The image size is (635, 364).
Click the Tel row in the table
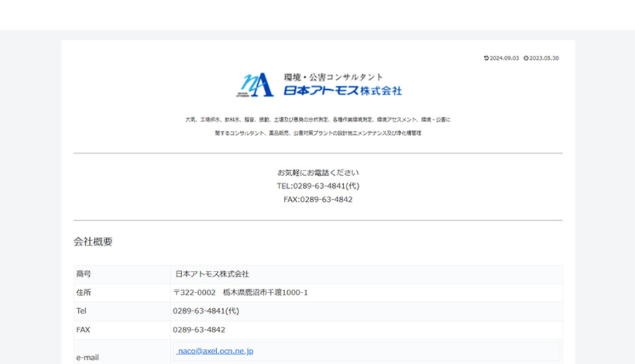[x=219, y=311]
